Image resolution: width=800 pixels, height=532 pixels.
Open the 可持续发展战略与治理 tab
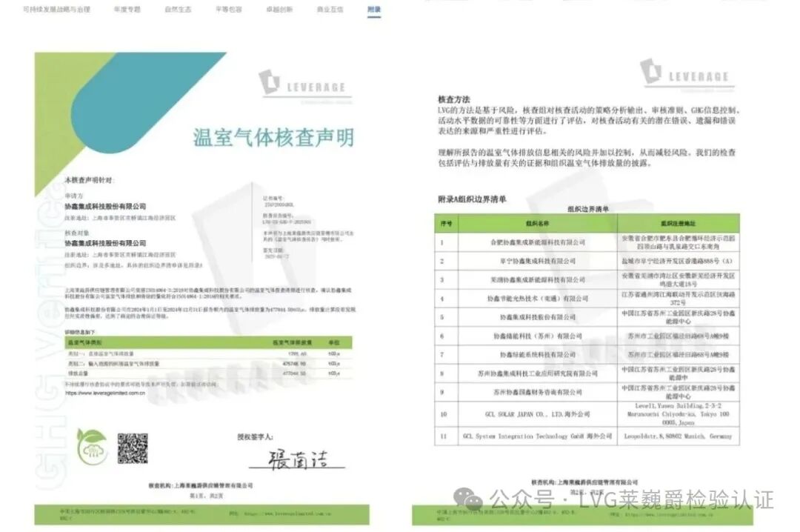click(56, 9)
